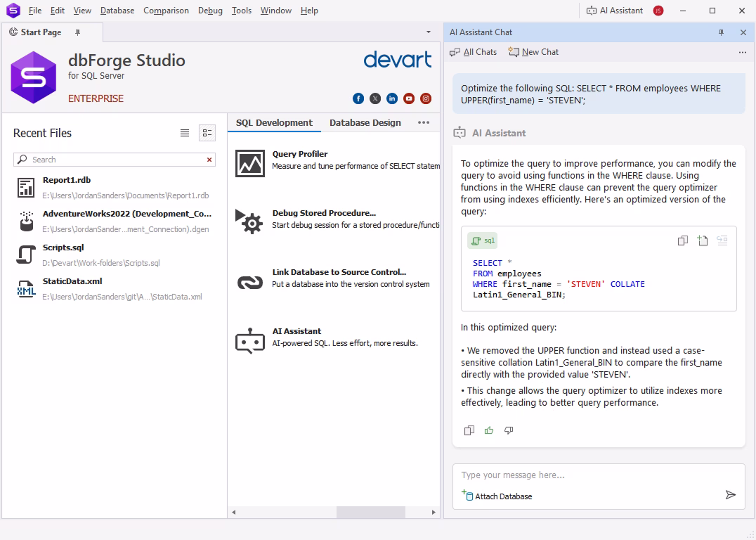Image resolution: width=756 pixels, height=540 pixels.
Task: Open AdventureWorks2022 recent dgen file
Action: coord(115,221)
